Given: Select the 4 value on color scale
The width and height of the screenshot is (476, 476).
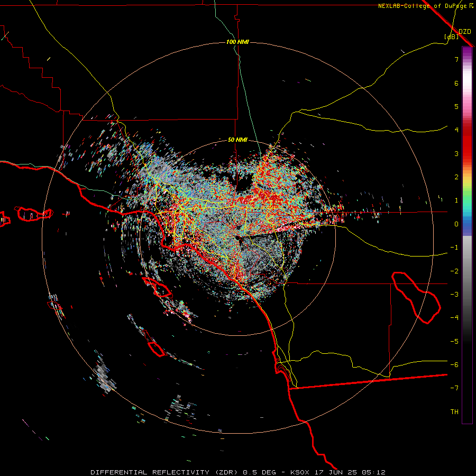Looking at the screenshot, I should (x=456, y=130).
